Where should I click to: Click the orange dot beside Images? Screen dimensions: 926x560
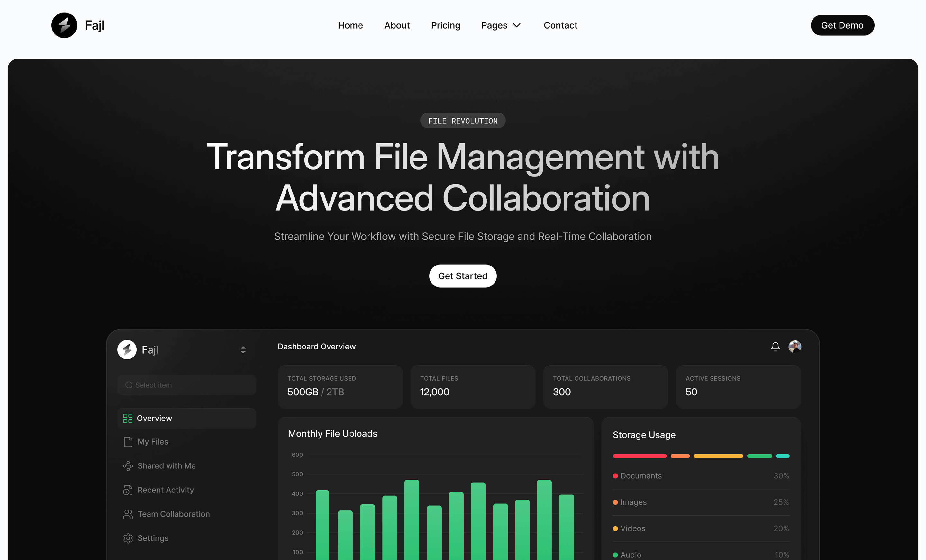pyautogui.click(x=615, y=502)
